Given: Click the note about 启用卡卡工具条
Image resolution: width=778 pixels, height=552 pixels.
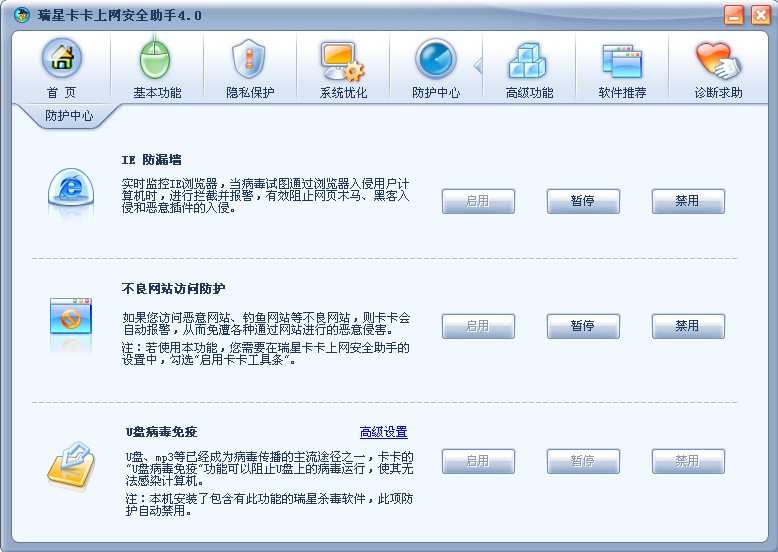Looking at the screenshot, I should pyautogui.click(x=265, y=354).
